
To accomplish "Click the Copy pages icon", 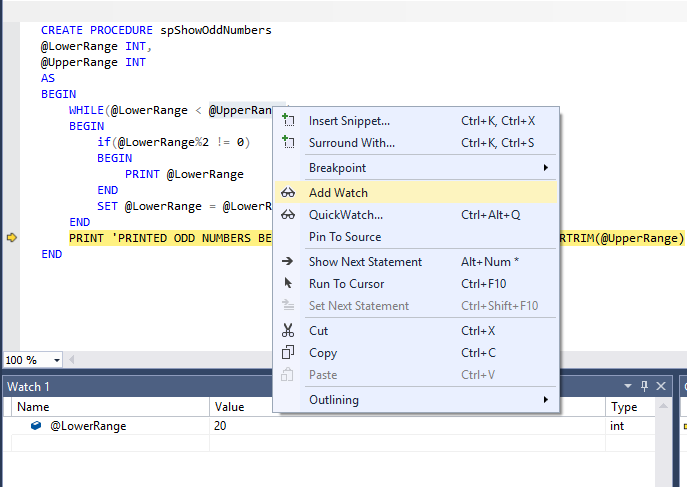I will coord(288,353).
